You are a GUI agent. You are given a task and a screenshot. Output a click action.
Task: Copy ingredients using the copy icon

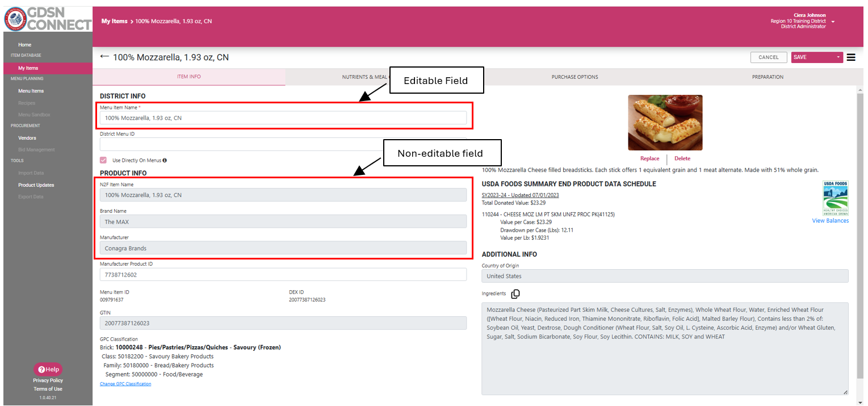(515, 294)
